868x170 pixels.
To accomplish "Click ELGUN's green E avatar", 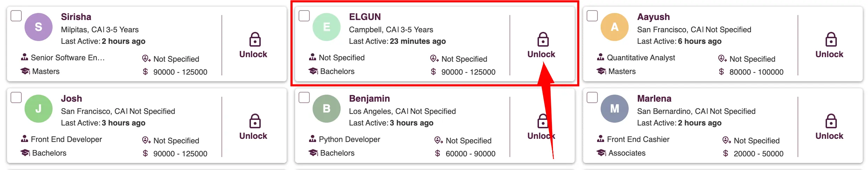I will point(326,27).
